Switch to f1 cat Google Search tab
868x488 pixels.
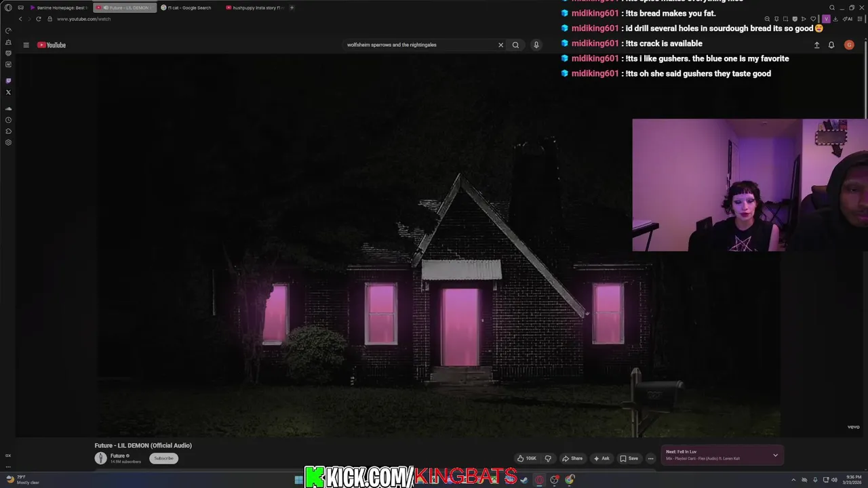(x=189, y=7)
